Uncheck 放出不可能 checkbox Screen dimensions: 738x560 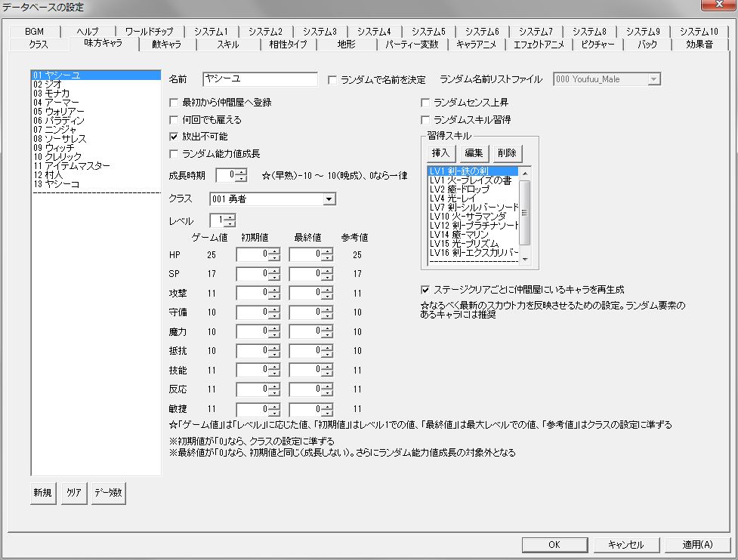click(174, 137)
